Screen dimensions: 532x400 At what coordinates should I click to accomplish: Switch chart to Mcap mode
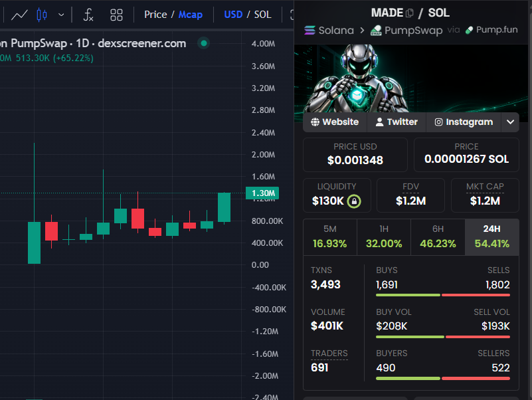(191, 15)
